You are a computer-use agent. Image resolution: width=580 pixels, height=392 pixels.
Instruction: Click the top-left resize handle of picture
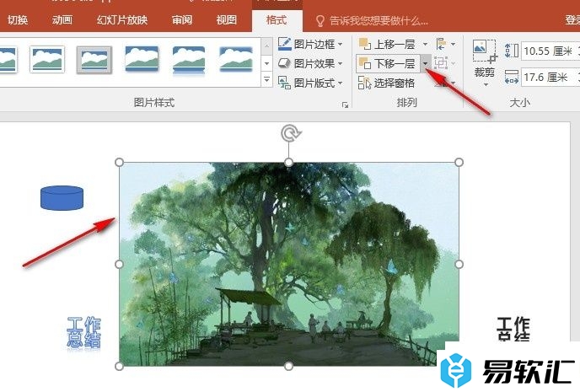pos(119,163)
